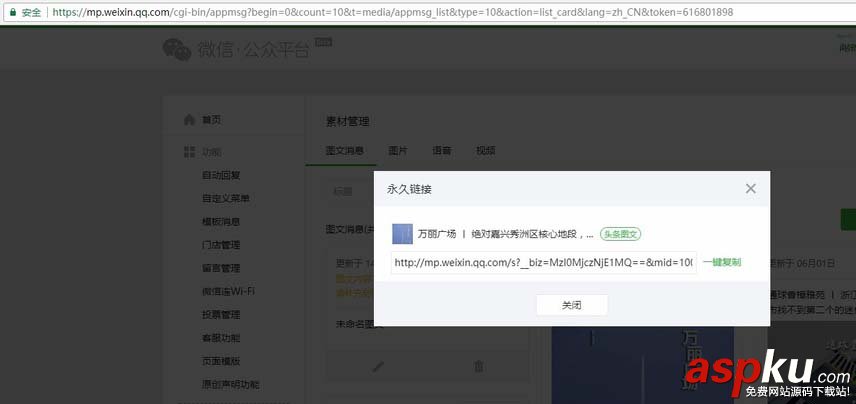Switch to the 语音 tab
The width and height of the screenshot is (856, 404).
(442, 151)
